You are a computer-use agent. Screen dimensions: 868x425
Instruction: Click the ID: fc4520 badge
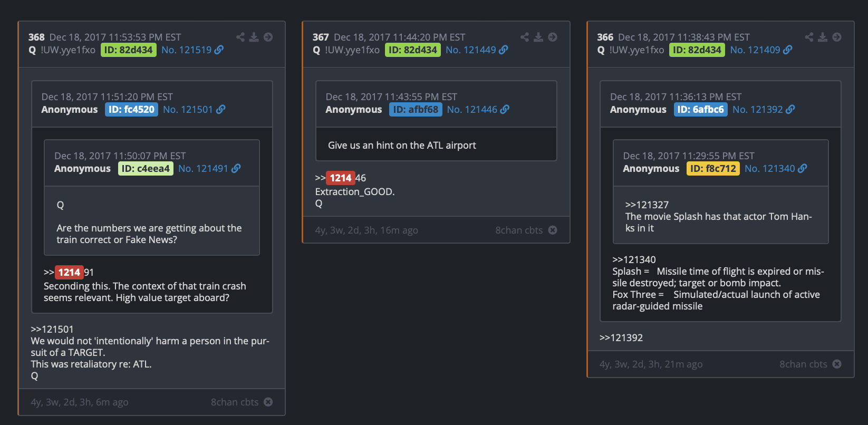(x=131, y=109)
